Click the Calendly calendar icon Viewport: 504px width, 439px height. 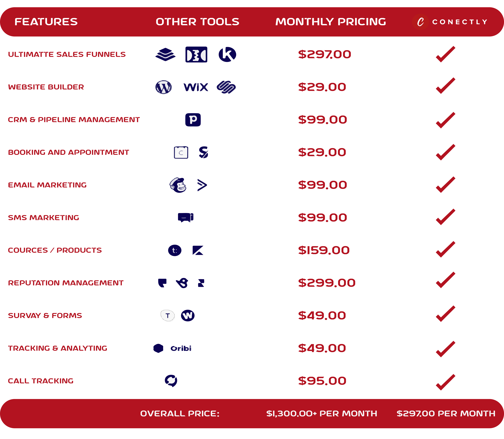[181, 152]
